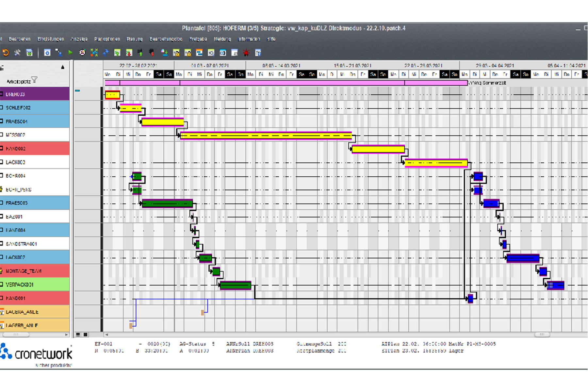
Task: Select the yellow operation bar in DREH003 row
Action: (x=112, y=95)
